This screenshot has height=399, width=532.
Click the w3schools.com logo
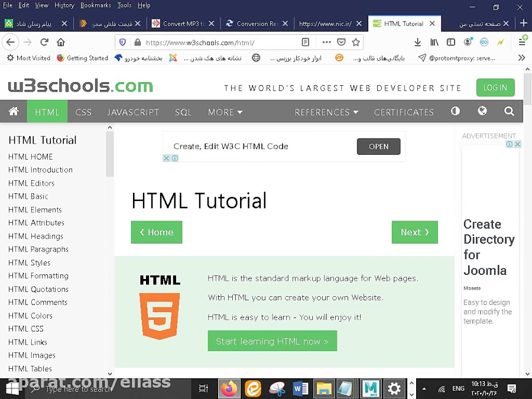click(80, 86)
